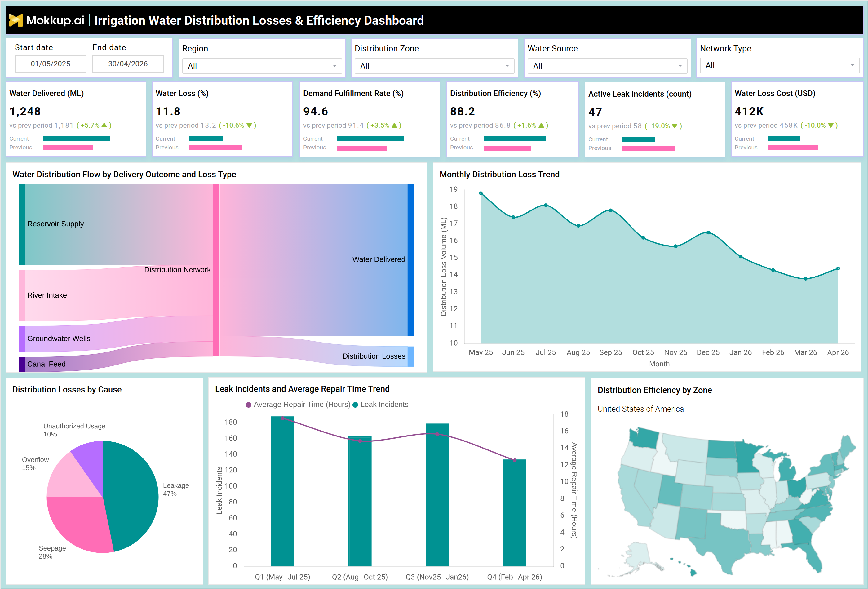Click the Dec 25 data point on loss trend
Image resolution: width=868 pixels, height=589 pixels.
click(708, 233)
